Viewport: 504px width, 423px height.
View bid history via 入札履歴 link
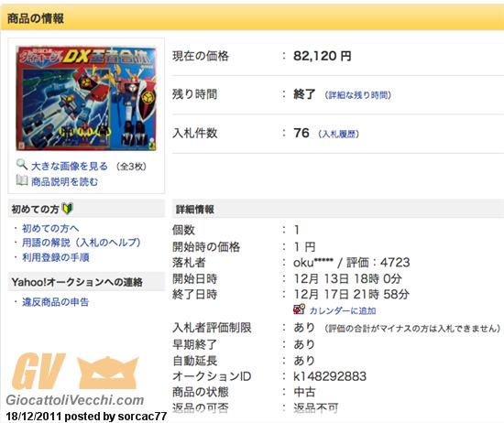point(338,134)
